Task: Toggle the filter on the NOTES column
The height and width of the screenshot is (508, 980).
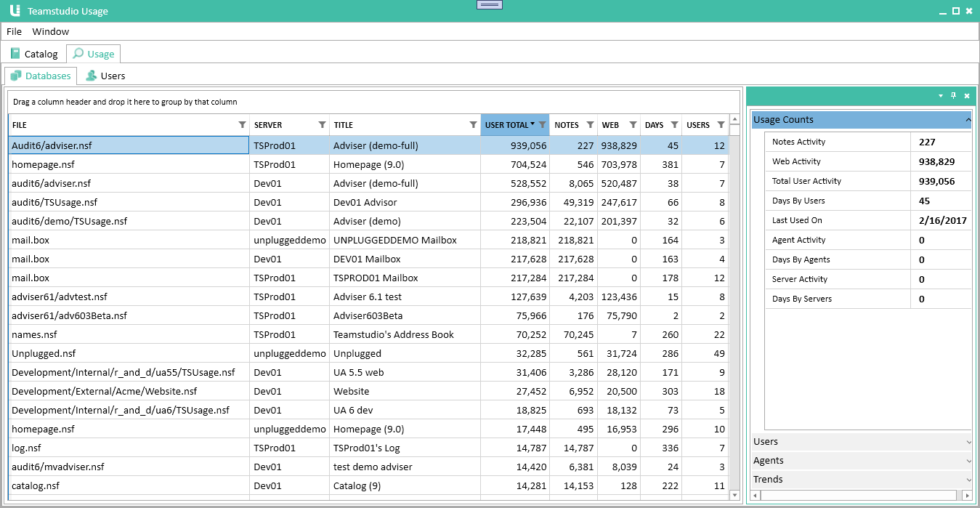Action: [589, 124]
